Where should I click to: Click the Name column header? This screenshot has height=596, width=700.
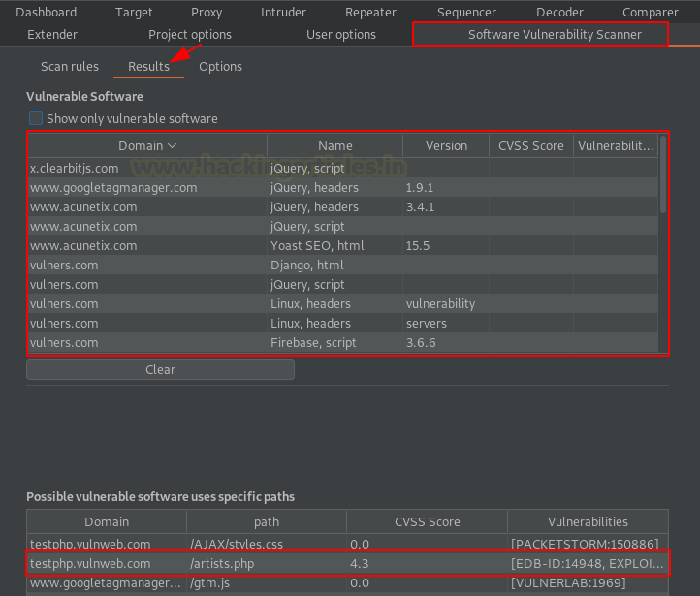pos(335,146)
